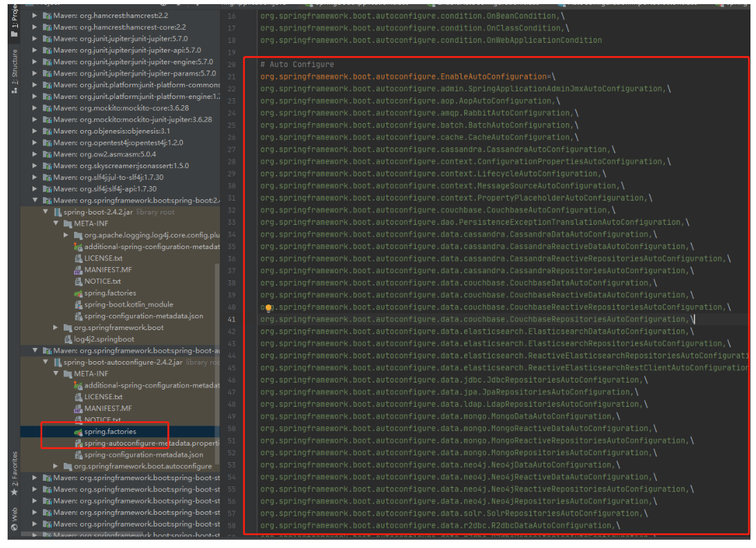Click the library icon for org.slf4j:slf4j-api:1.7.30

coord(47,189)
